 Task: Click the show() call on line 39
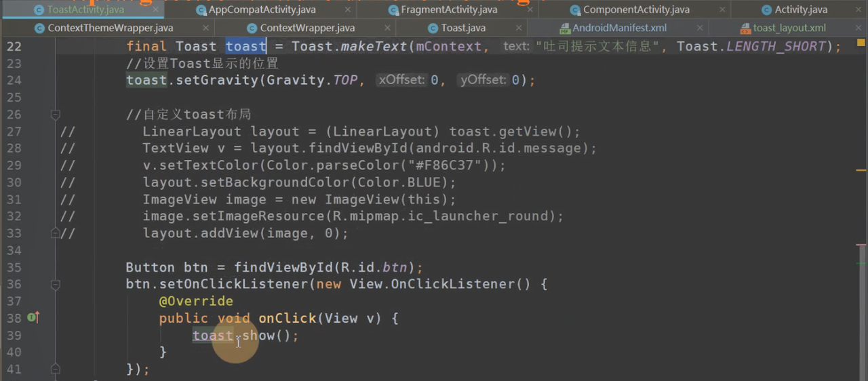pyautogui.click(x=267, y=336)
